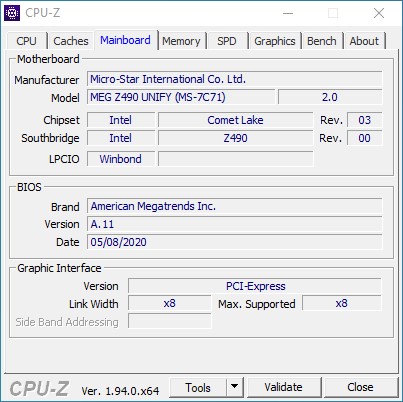Switch to the Memory tab

point(181,41)
